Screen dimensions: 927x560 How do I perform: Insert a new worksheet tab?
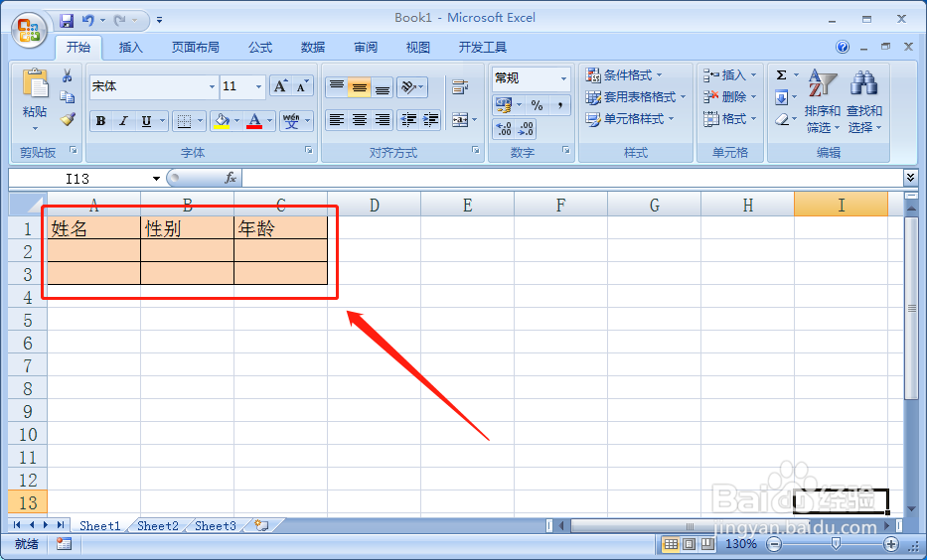coord(261,525)
